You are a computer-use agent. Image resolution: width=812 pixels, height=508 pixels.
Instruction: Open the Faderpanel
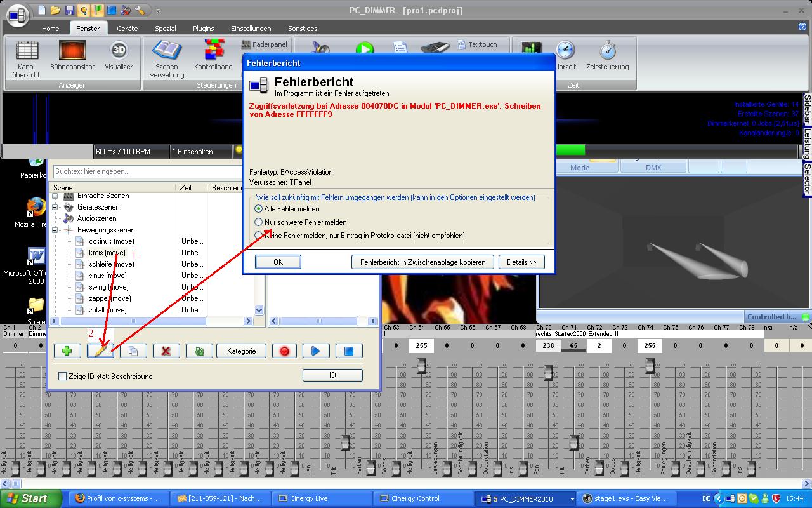tap(265, 44)
